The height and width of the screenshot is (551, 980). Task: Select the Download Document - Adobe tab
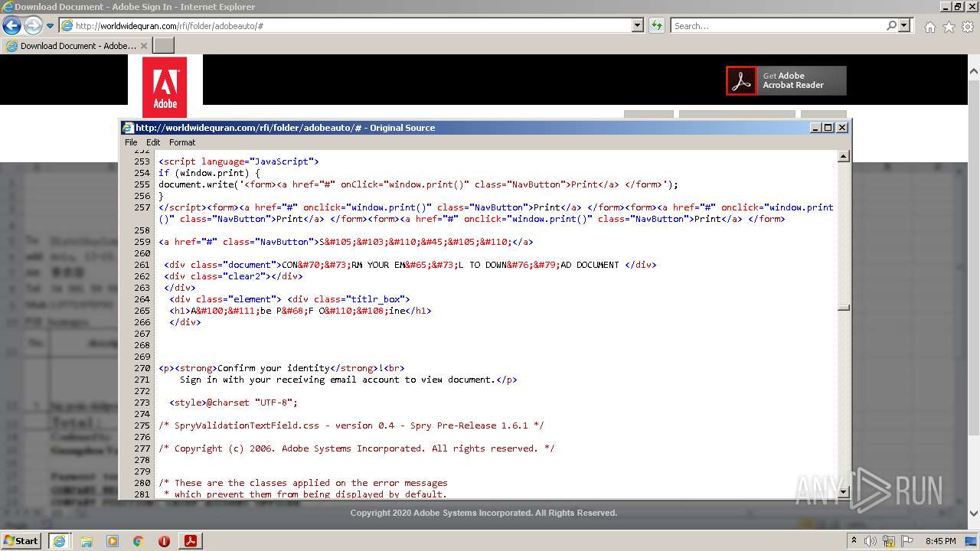point(76,45)
